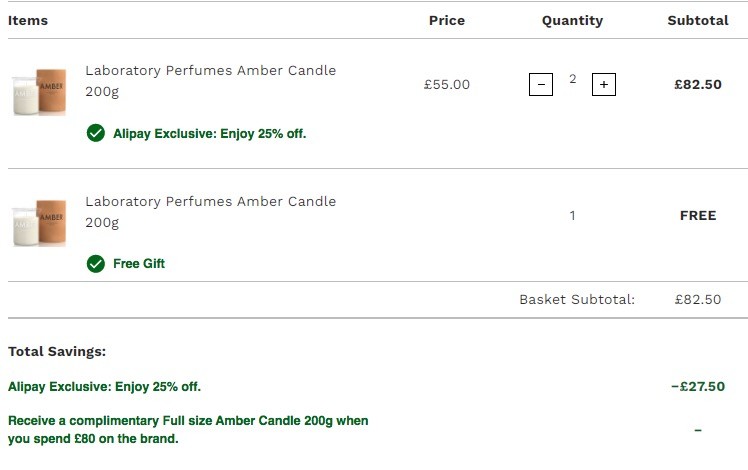Open the free Amber Candle 200g product link
This screenshot has width=748, height=470.
(x=210, y=212)
